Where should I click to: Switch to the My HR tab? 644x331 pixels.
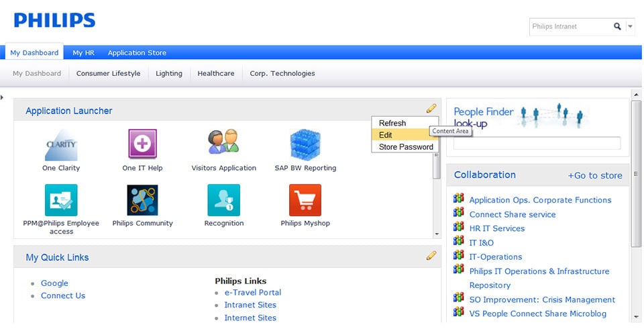click(83, 52)
